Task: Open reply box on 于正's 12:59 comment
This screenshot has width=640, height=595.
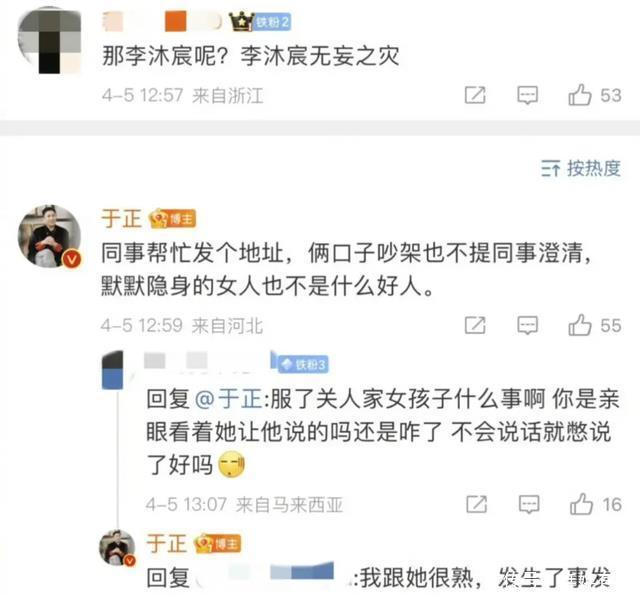Action: [x=527, y=325]
